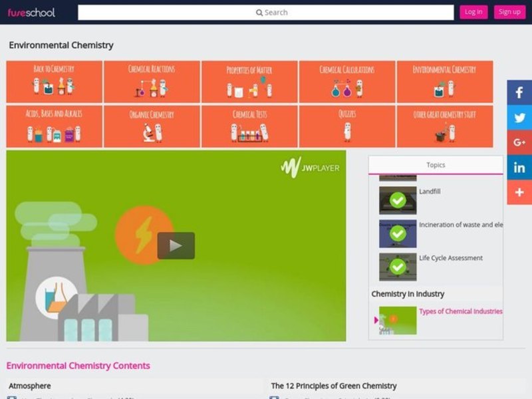
Task: Share the page via the Facebook icon
Action: pos(519,92)
